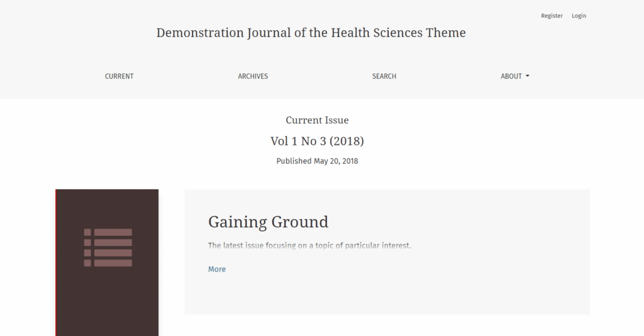
Task: Click the top bar of the cover list icon
Action: (113, 232)
